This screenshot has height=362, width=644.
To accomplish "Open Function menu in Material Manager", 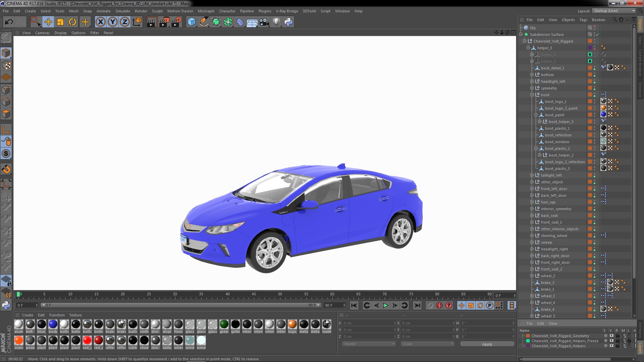I will (57, 315).
